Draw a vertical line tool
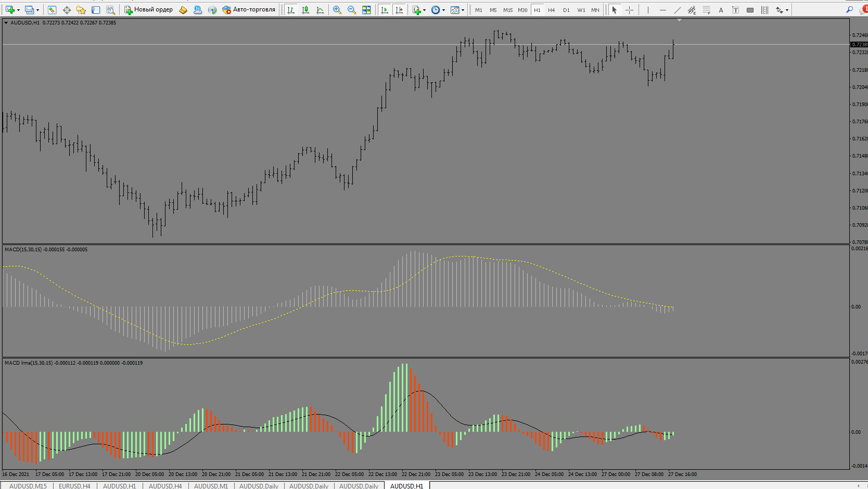This screenshot has height=489, width=868. coord(648,10)
